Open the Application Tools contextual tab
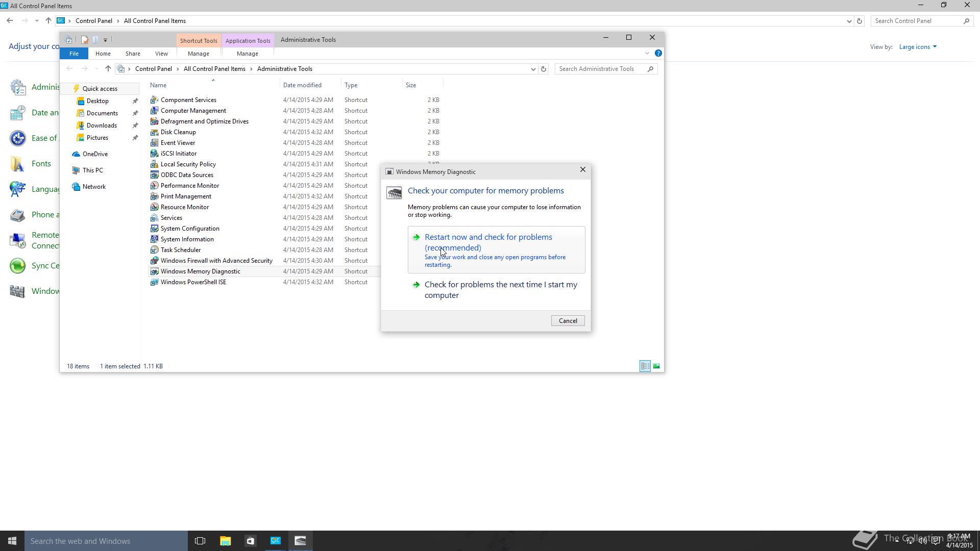 point(248,41)
